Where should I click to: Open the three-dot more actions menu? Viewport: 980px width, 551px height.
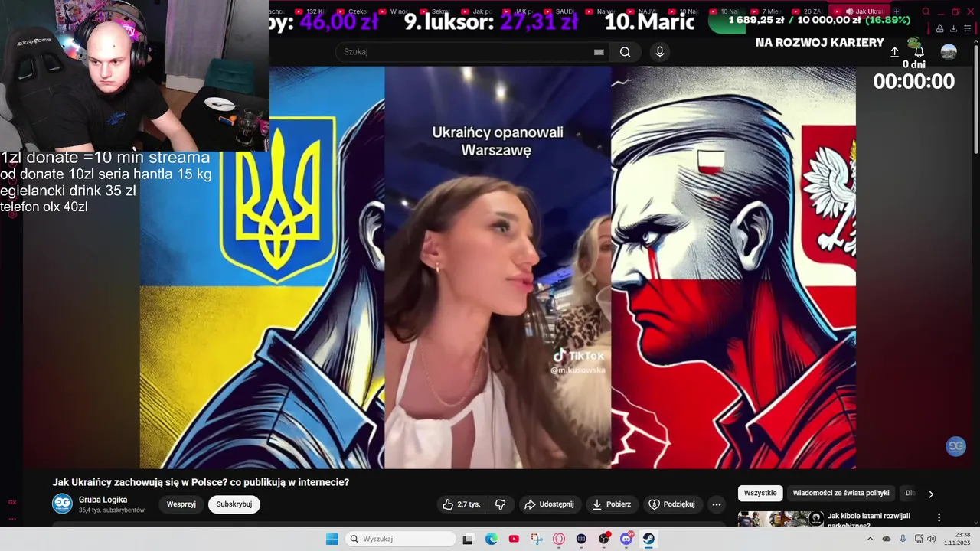point(717,504)
